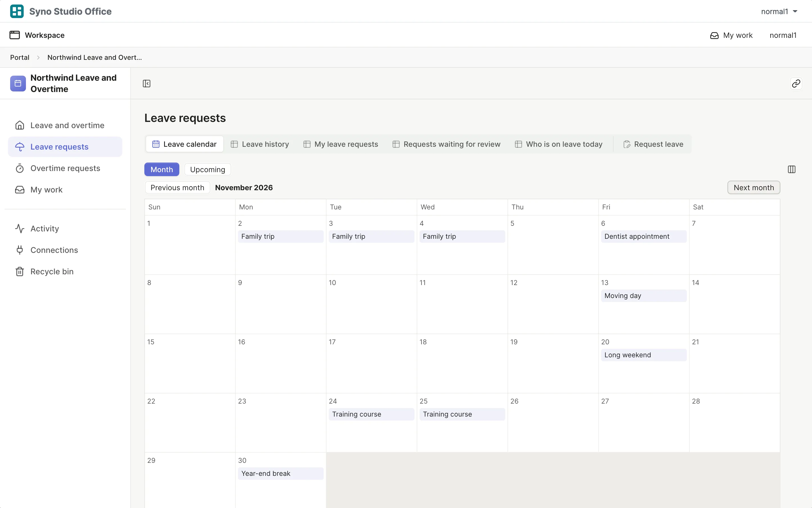Open Overtime requests in the sidebar
812x508 pixels.
[x=65, y=168]
